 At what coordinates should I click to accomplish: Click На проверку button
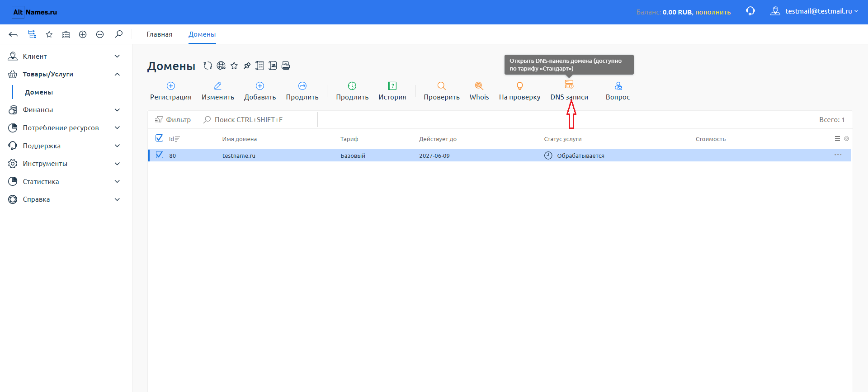click(x=520, y=91)
